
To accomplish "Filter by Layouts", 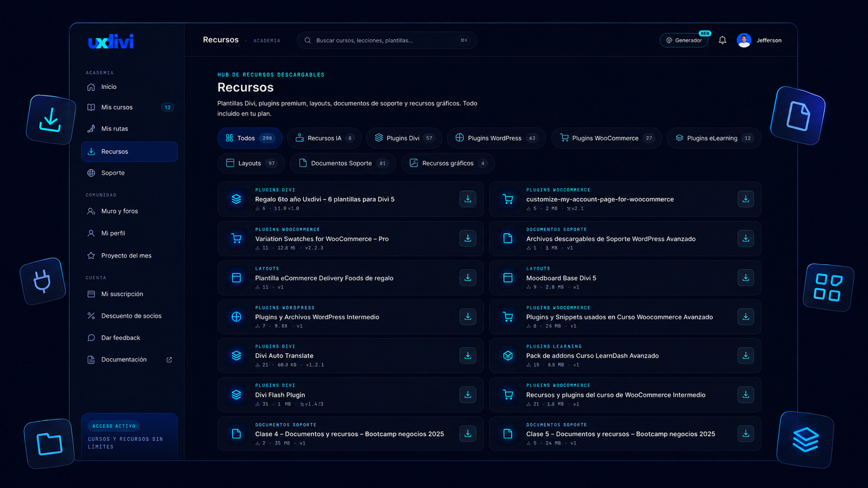I will pyautogui.click(x=251, y=163).
